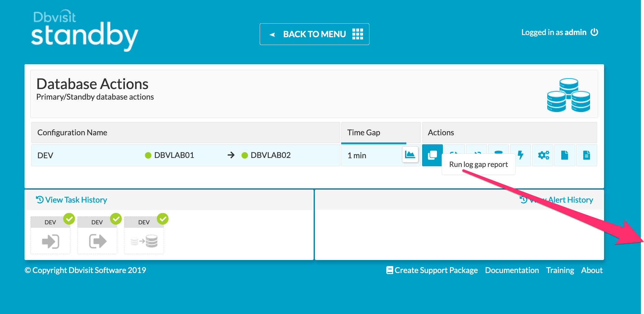Open the About link
Viewport: 644px width, 314px height.
point(592,270)
